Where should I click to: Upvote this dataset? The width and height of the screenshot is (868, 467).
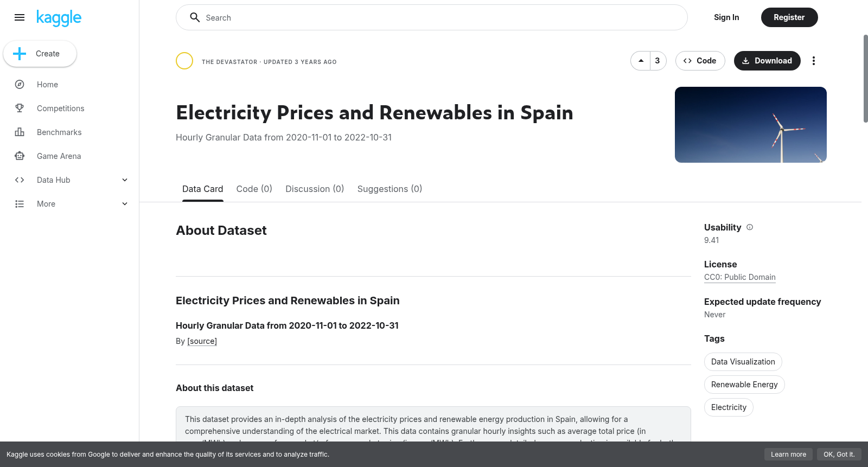coord(641,61)
